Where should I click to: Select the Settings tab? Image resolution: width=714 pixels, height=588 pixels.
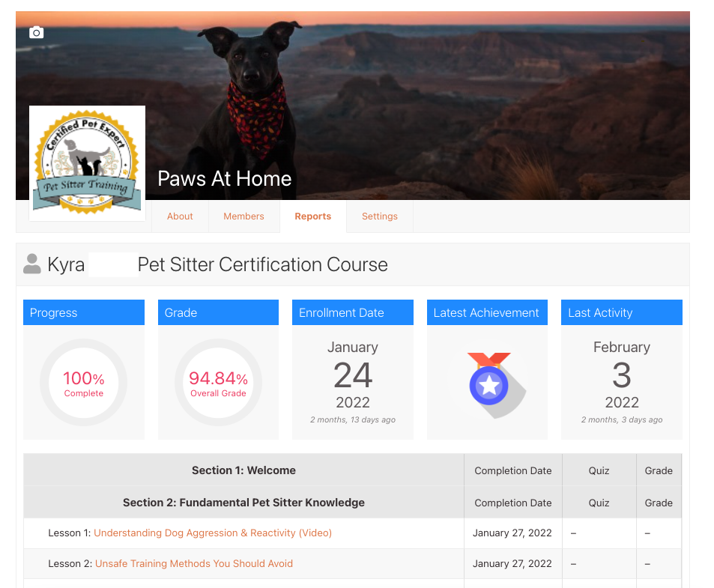379,216
